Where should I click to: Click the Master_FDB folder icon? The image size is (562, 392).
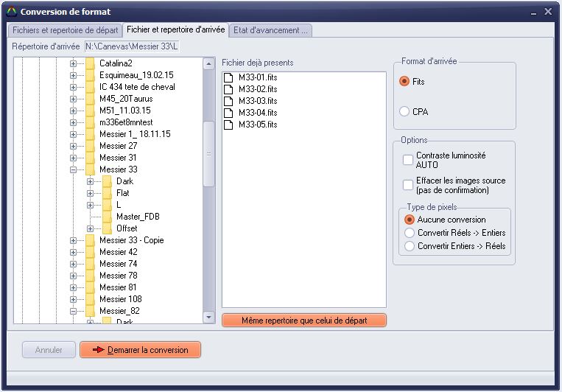click(x=107, y=217)
